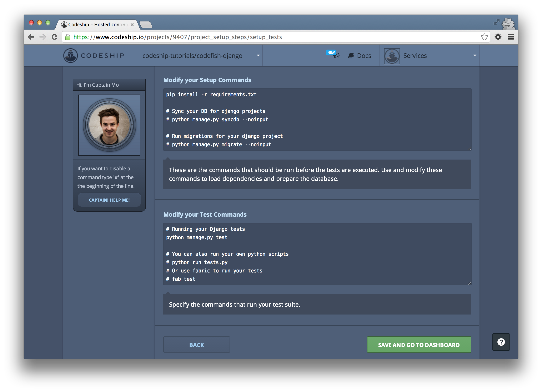Screen dimensions: 542x392
Task: Bookmark page with the star icon
Action: coord(484,37)
